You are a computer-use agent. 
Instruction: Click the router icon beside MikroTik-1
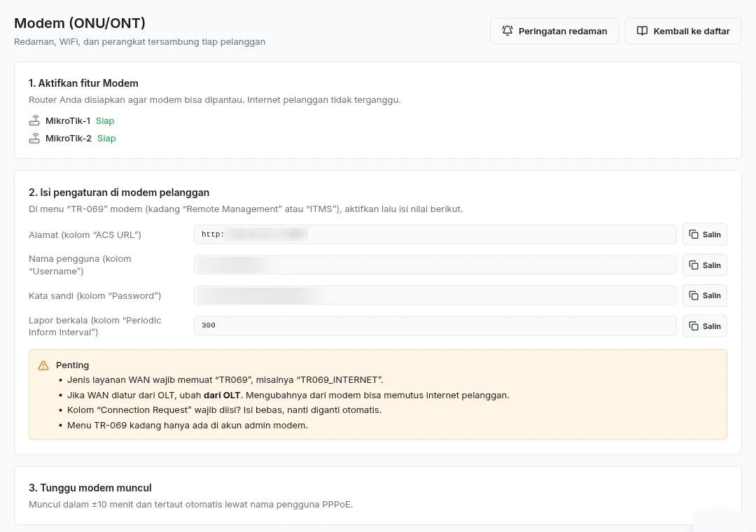coord(34,120)
